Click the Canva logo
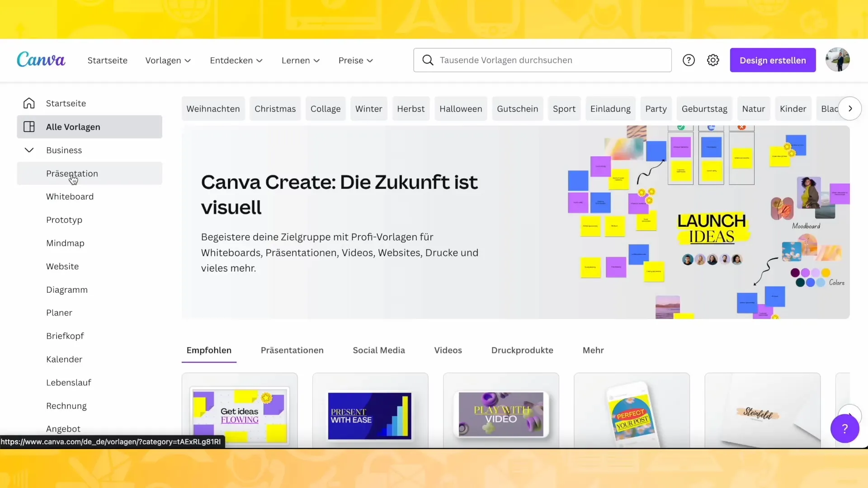 point(41,60)
